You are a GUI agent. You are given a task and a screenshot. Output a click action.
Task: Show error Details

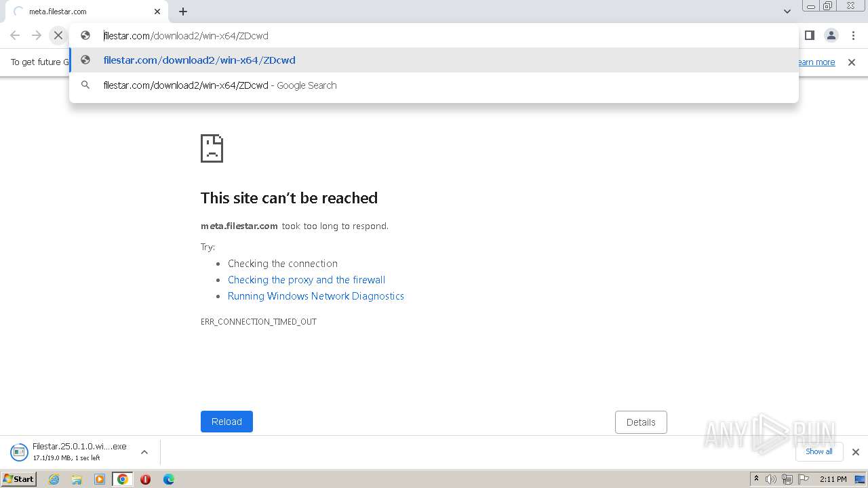[x=641, y=422]
